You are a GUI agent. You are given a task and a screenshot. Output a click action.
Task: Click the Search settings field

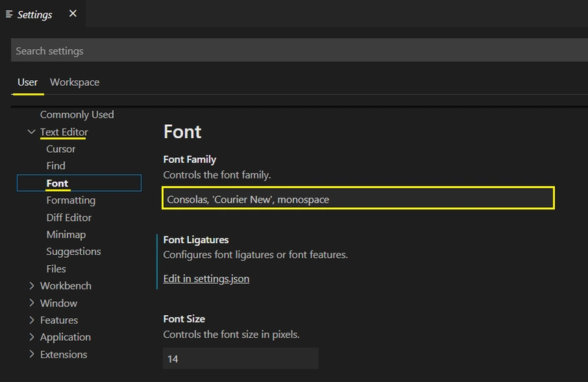pyautogui.click(x=294, y=51)
